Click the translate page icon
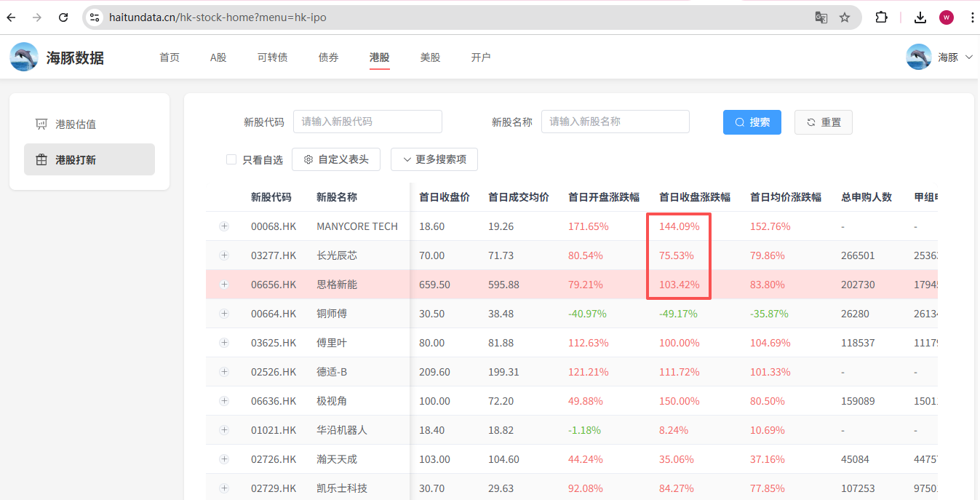 click(x=821, y=17)
